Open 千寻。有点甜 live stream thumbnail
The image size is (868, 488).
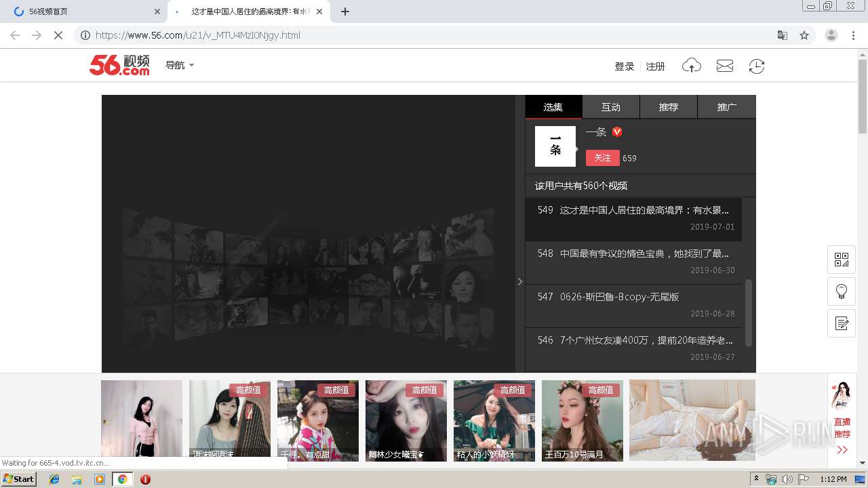pyautogui.click(x=318, y=420)
